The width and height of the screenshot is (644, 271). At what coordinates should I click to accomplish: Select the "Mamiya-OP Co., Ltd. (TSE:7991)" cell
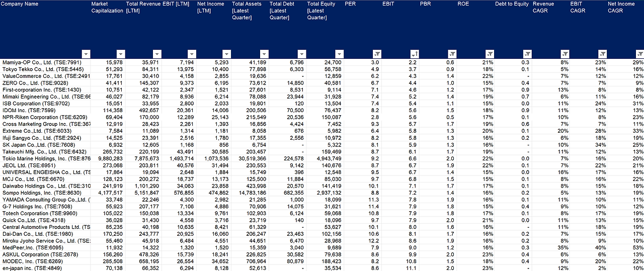tap(45, 62)
